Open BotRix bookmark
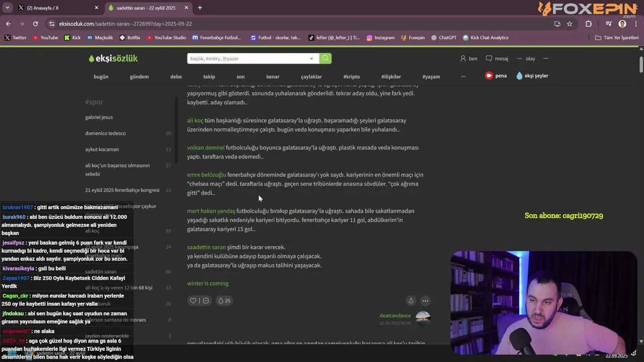The width and height of the screenshot is (644, 362). [130, 38]
